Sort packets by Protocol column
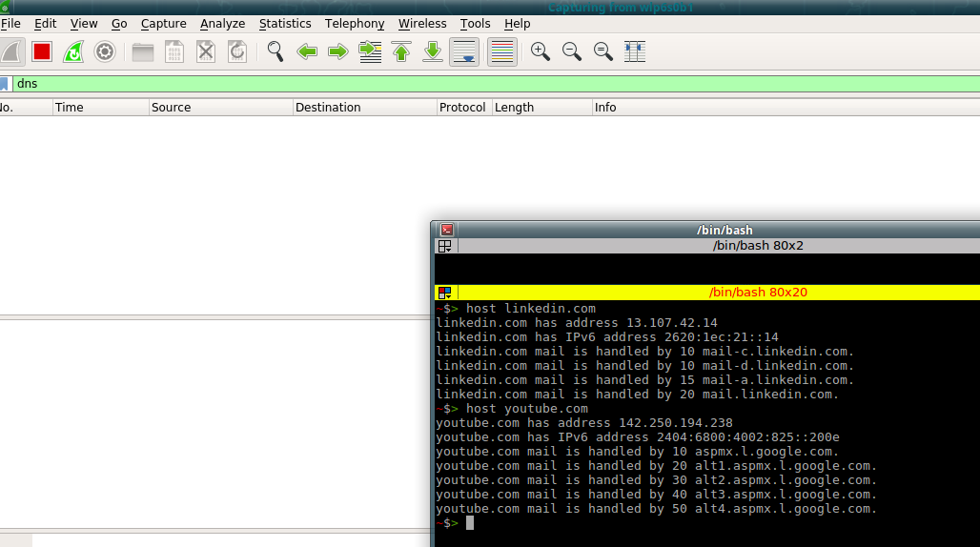This screenshot has height=547, width=980. coord(464,108)
